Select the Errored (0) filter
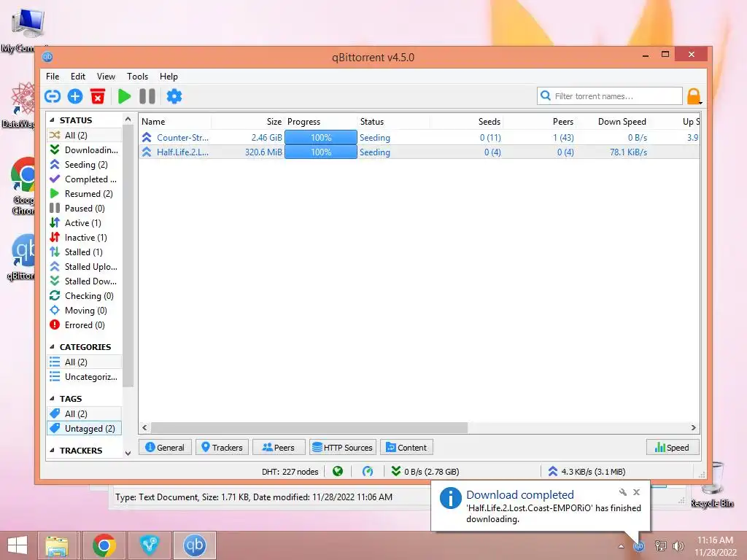Viewport: 747px width, 560px height. (85, 325)
